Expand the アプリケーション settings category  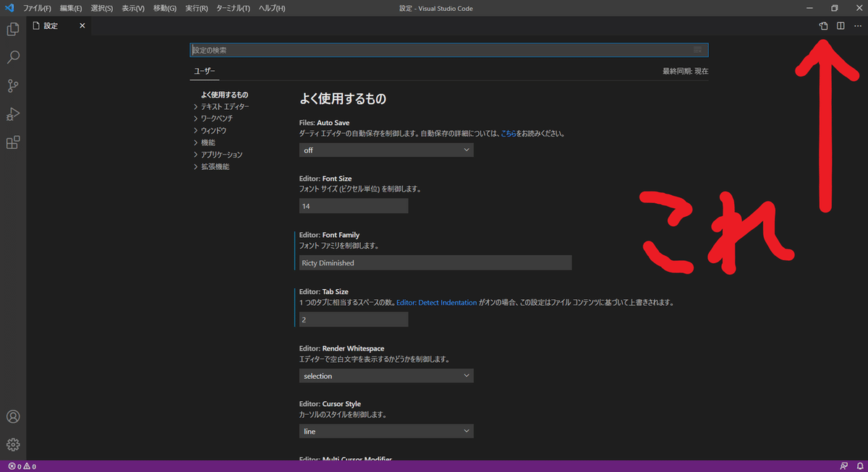[218, 155]
